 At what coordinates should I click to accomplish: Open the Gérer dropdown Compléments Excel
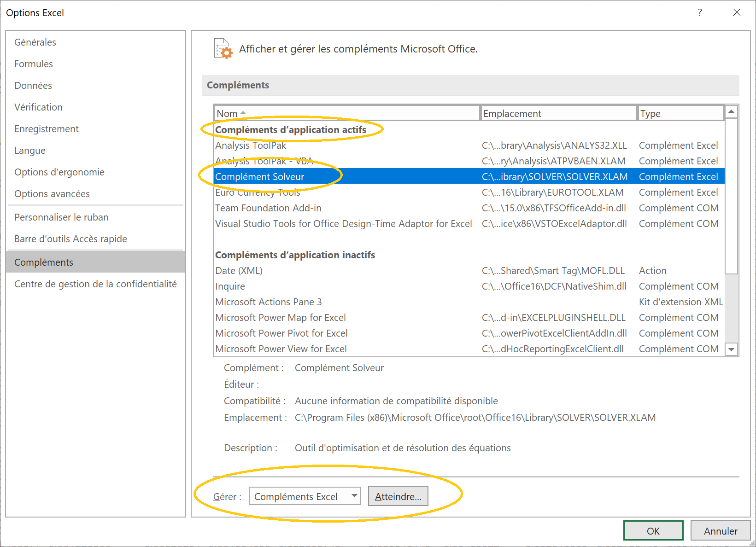pyautogui.click(x=305, y=496)
